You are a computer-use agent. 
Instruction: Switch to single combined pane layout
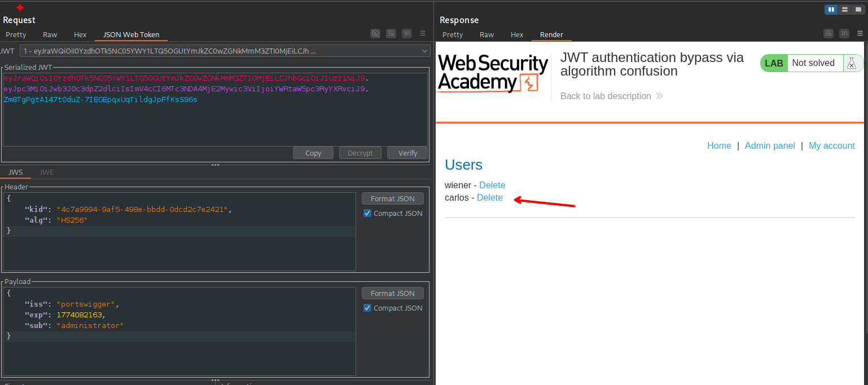tap(858, 10)
